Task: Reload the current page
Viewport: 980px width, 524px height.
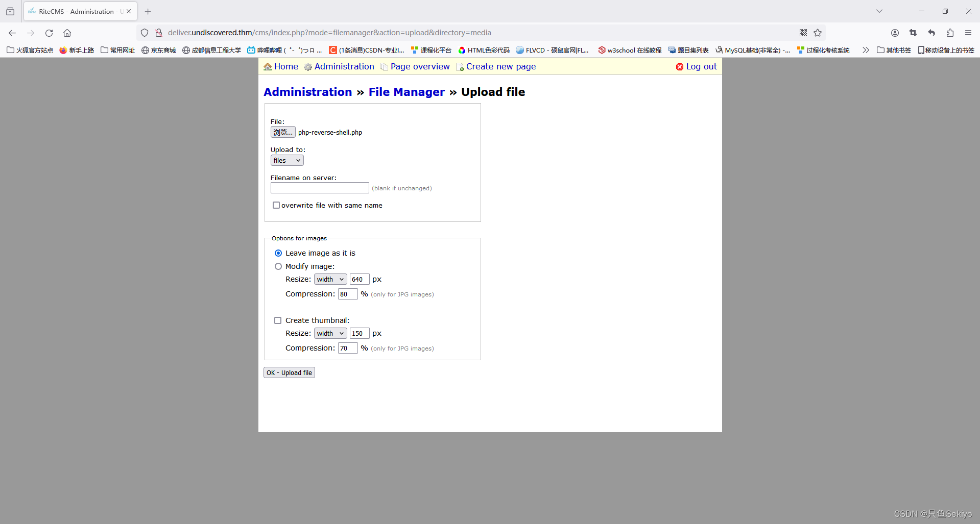Action: [x=49, y=33]
